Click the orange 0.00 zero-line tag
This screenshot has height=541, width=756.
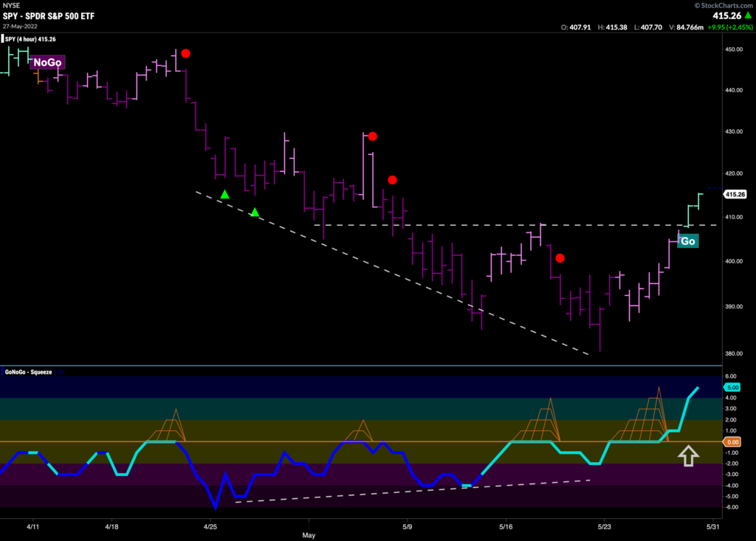pos(732,441)
